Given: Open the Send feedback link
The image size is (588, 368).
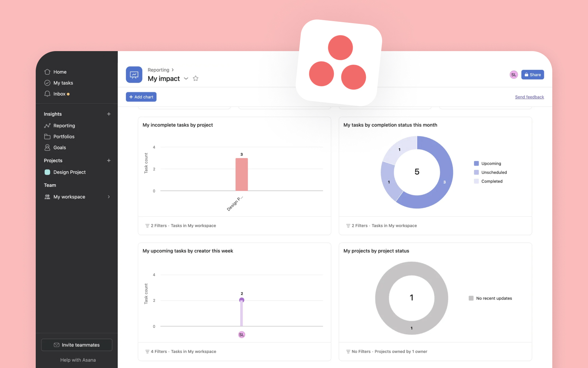Looking at the screenshot, I should 529,97.
